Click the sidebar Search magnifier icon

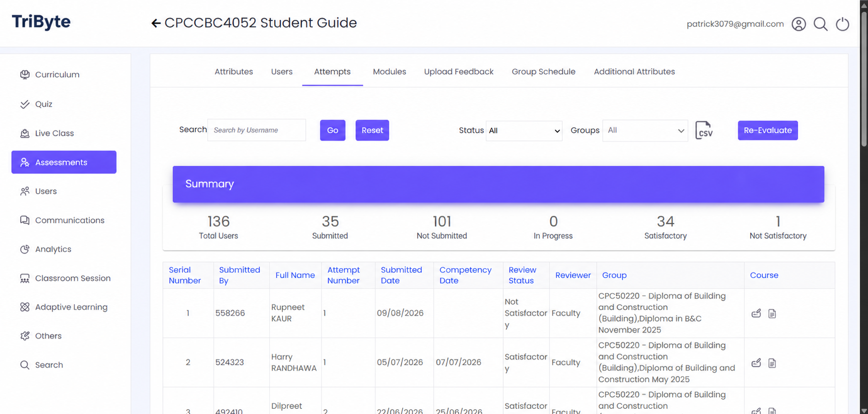(25, 365)
